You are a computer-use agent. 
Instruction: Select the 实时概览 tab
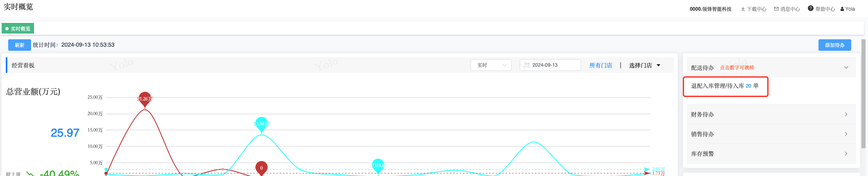(18, 29)
